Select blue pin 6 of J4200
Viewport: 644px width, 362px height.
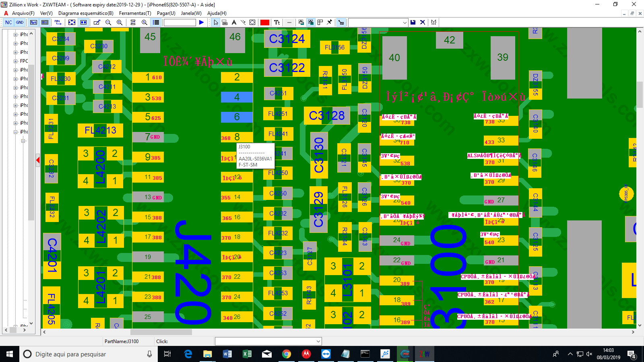pyautogui.click(x=237, y=117)
